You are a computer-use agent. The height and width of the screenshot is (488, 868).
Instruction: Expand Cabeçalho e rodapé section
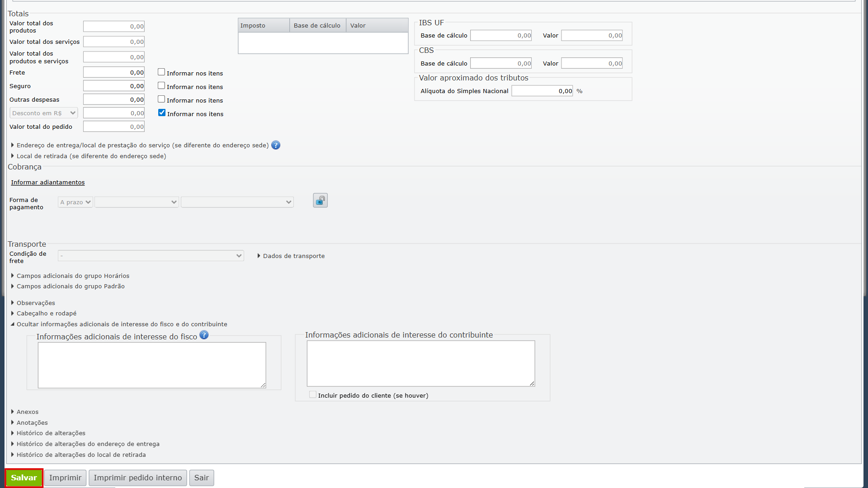pos(47,313)
